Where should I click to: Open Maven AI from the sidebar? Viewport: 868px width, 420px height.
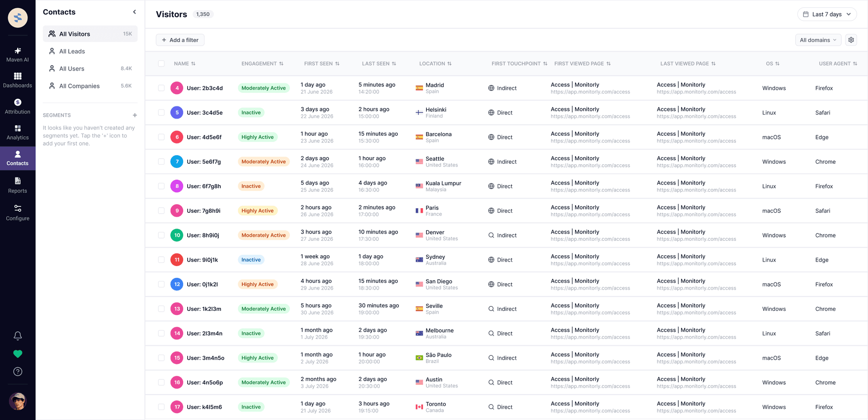click(18, 54)
